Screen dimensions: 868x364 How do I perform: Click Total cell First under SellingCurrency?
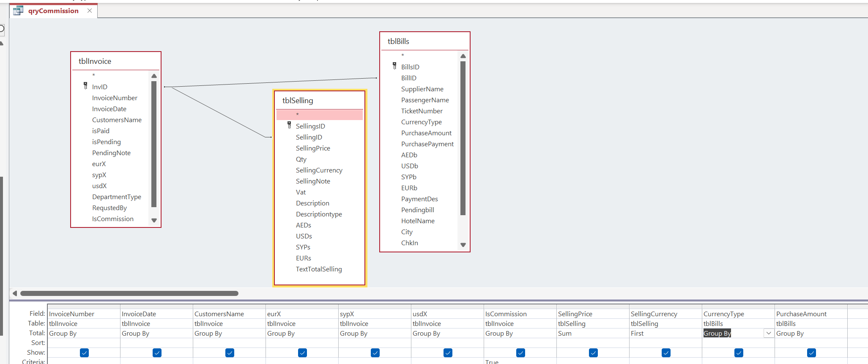click(x=665, y=333)
